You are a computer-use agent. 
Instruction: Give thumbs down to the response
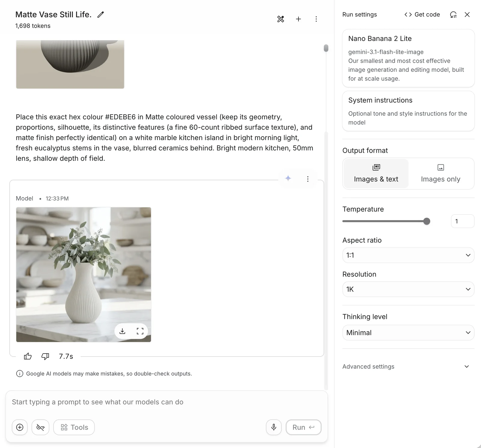point(45,356)
